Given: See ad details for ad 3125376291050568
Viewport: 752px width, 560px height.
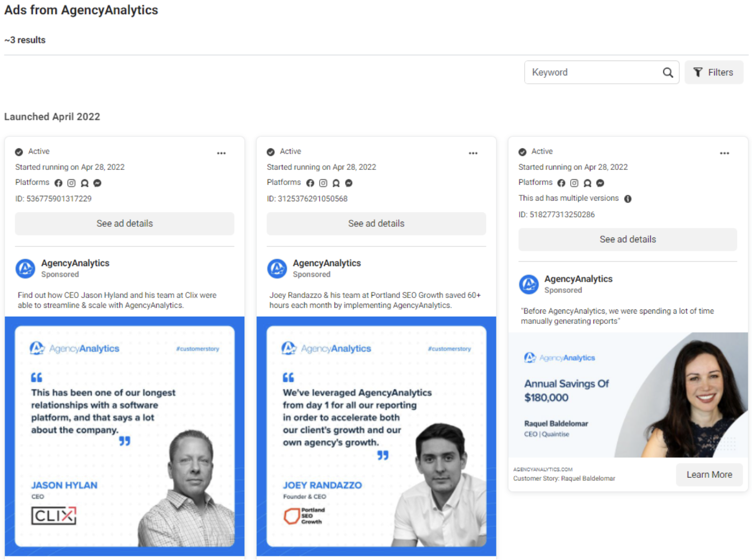Looking at the screenshot, I should pos(376,224).
